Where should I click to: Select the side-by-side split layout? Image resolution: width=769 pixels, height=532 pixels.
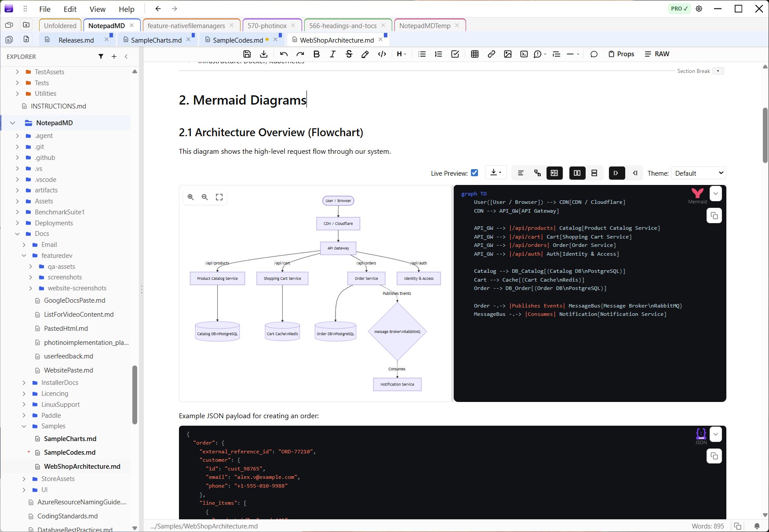click(577, 173)
